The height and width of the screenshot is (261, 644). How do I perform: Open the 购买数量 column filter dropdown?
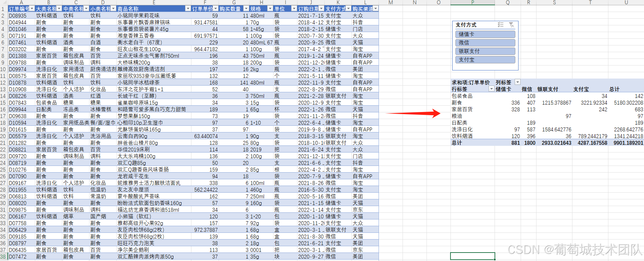coord(246,8)
